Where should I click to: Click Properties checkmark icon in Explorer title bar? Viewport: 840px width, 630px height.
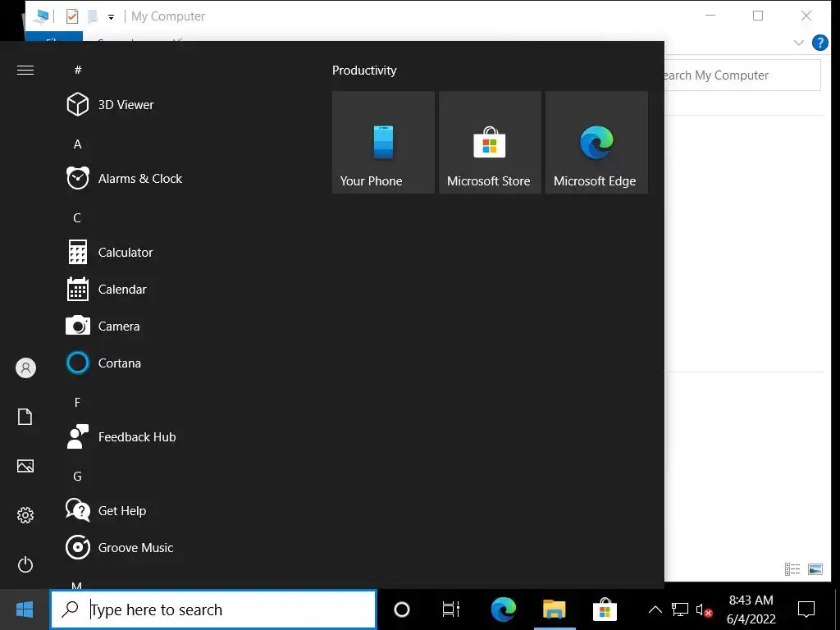72,16
